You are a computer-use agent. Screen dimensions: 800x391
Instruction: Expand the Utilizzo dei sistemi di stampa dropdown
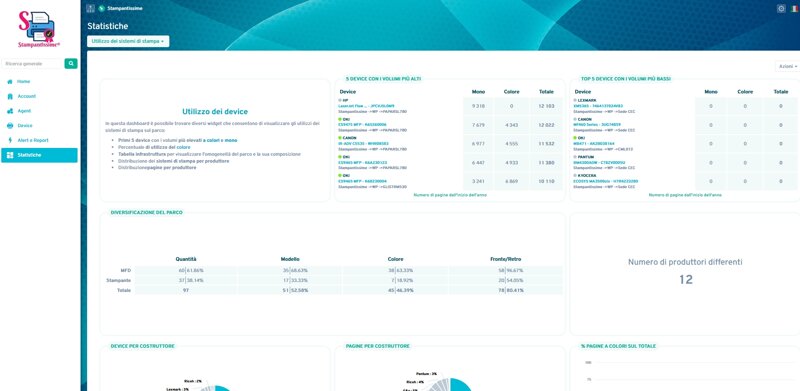tap(128, 41)
